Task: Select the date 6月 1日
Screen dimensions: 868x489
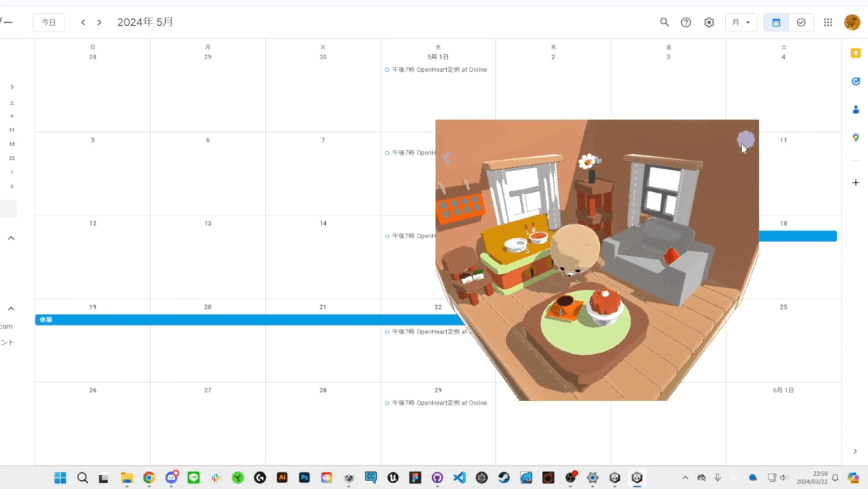Action: click(x=783, y=391)
